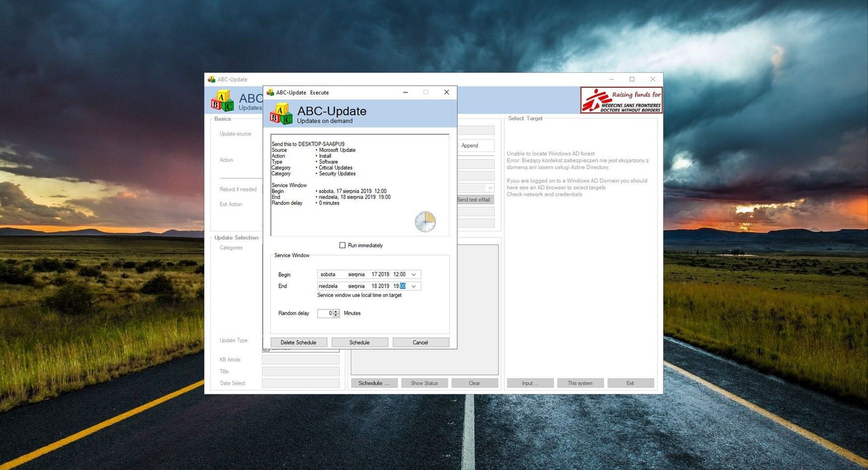868x470 pixels.
Task: Click Send test eMail button in main window
Action: [x=474, y=200]
